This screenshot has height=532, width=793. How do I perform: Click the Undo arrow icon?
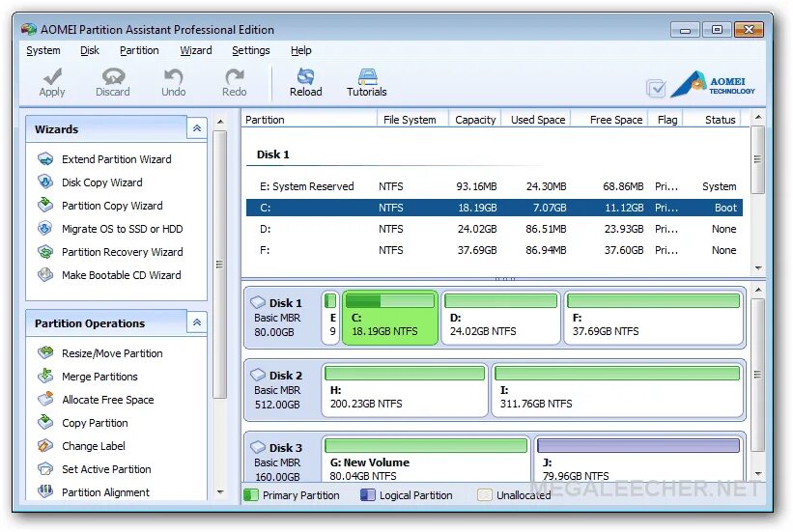pyautogui.click(x=173, y=76)
